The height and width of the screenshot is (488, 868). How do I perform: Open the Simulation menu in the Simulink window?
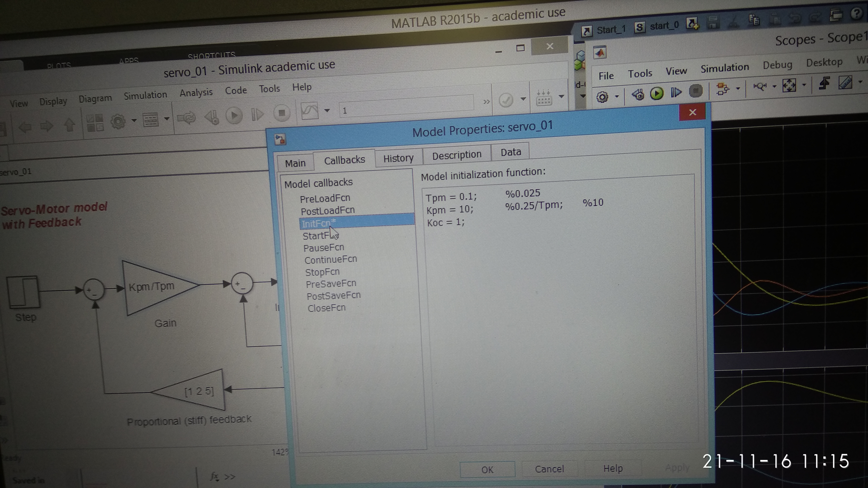tap(145, 95)
